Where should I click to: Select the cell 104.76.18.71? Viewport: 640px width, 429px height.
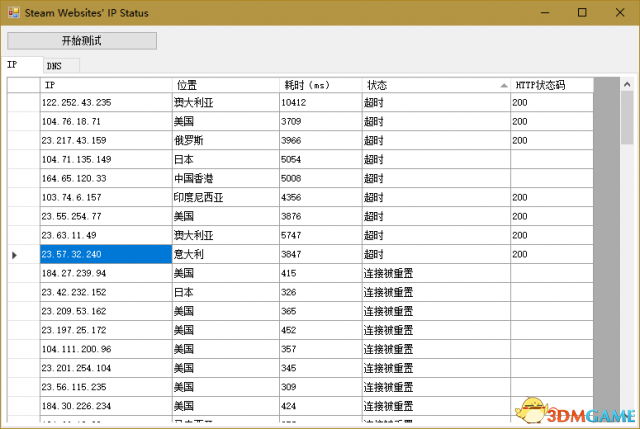tap(106, 121)
